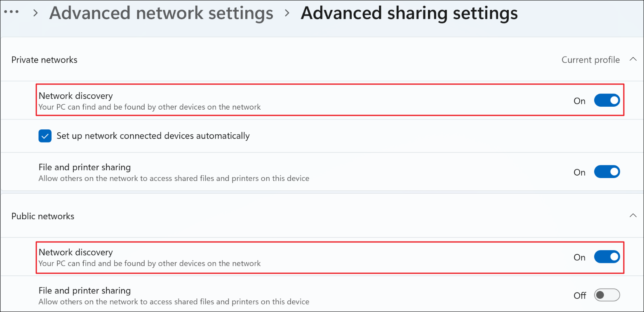Click the Private networks header label

[x=44, y=60]
